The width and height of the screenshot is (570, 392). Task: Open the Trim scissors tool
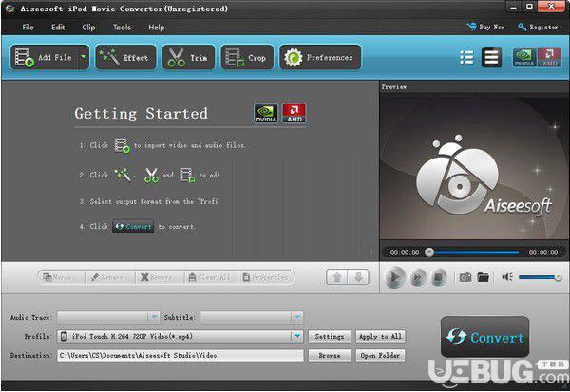(188, 57)
